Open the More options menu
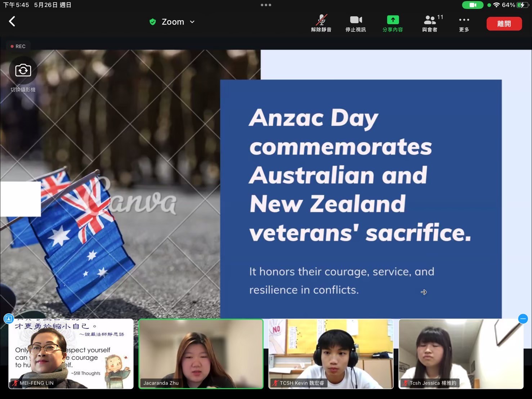Viewport: 532px width, 399px height. pyautogui.click(x=464, y=23)
